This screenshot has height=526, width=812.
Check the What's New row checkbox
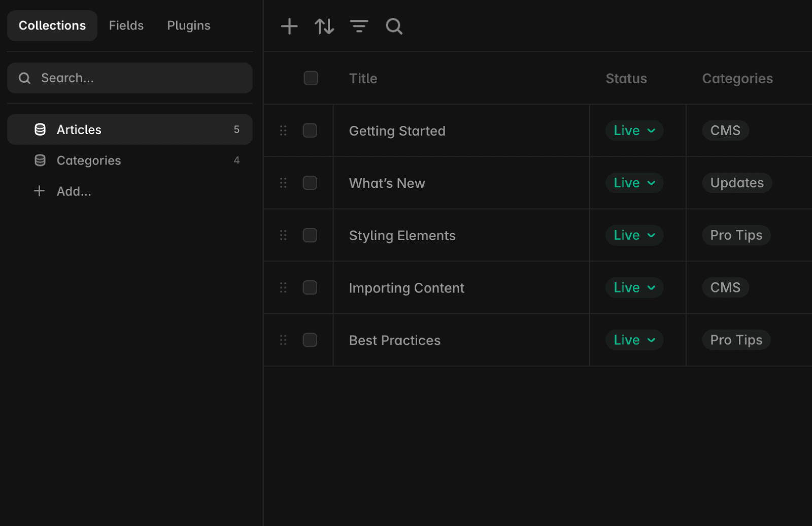(310, 183)
